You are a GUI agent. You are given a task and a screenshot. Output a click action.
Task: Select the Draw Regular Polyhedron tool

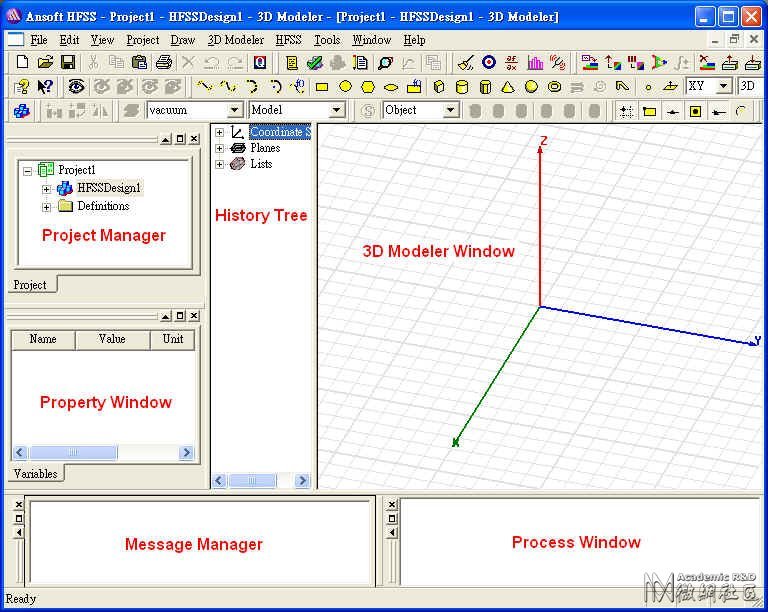pyautogui.click(x=485, y=87)
